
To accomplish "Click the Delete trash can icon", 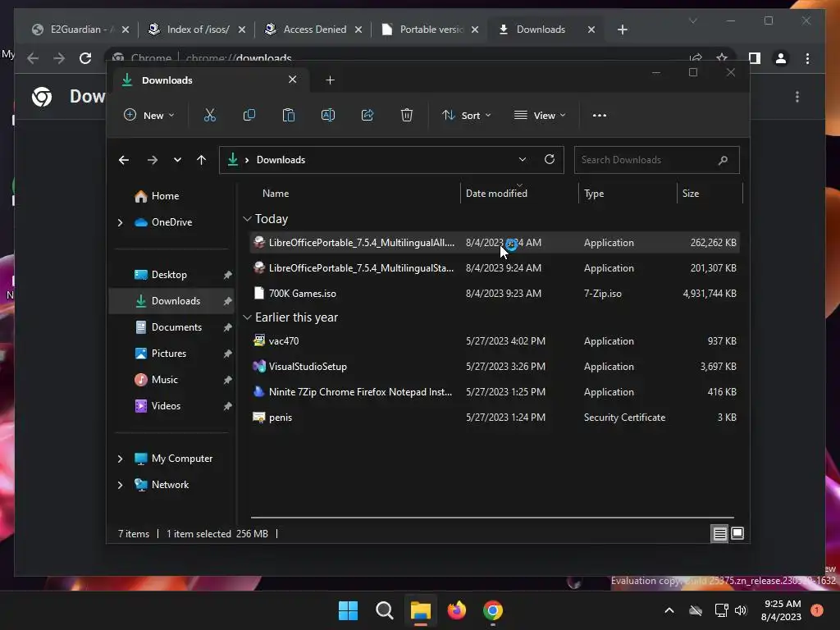I will point(407,115).
